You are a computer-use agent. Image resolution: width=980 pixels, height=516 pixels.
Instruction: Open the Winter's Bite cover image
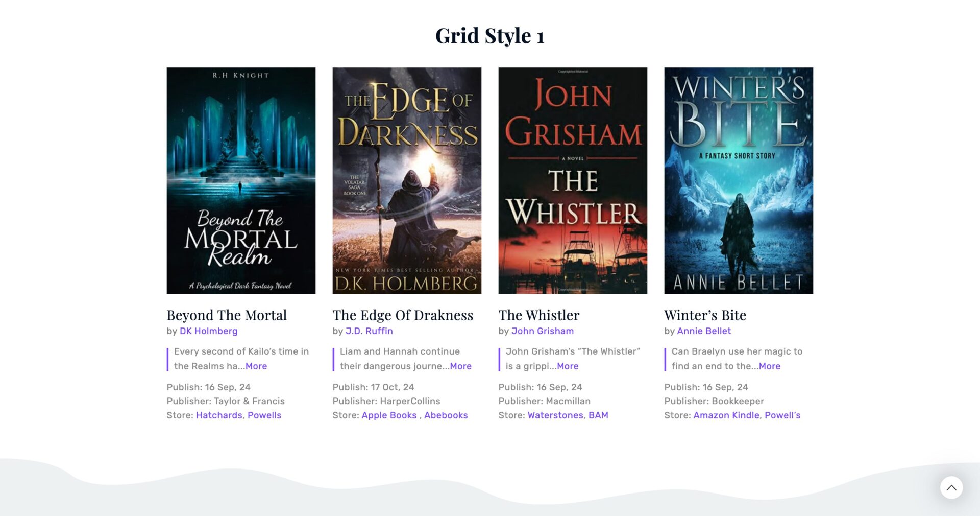point(739,181)
